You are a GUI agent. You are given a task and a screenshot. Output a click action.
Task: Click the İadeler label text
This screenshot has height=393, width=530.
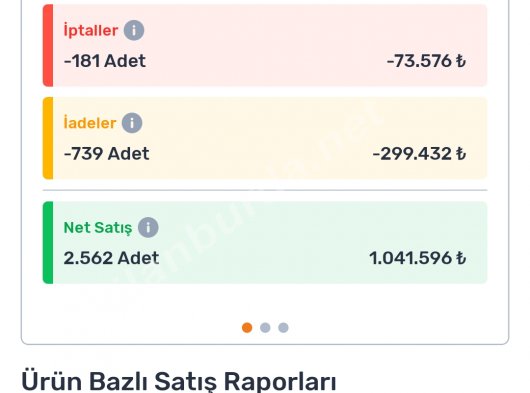tap(90, 123)
